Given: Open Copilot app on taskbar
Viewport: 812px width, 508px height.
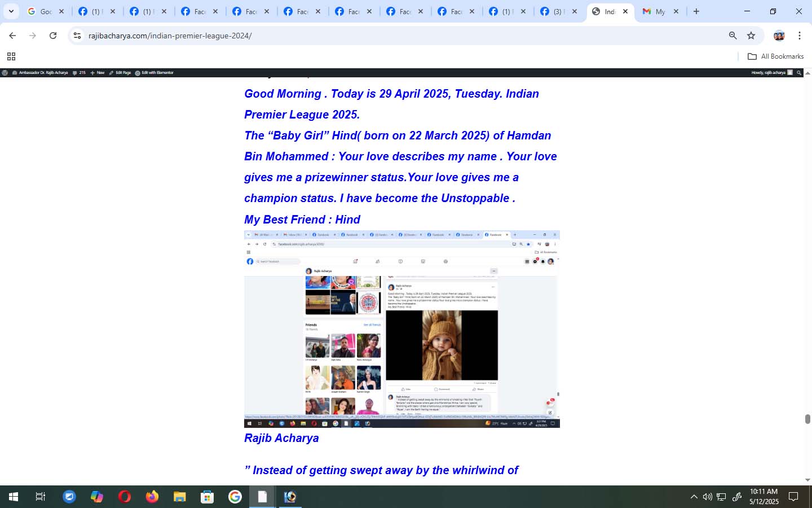Looking at the screenshot, I should click(x=97, y=497).
